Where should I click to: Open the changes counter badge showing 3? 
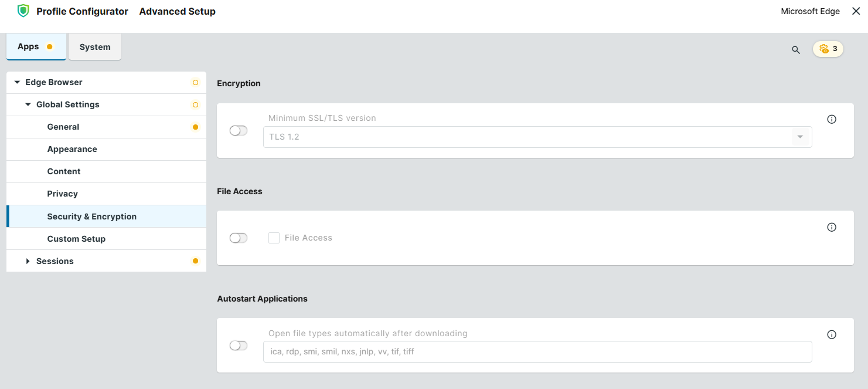pos(828,49)
